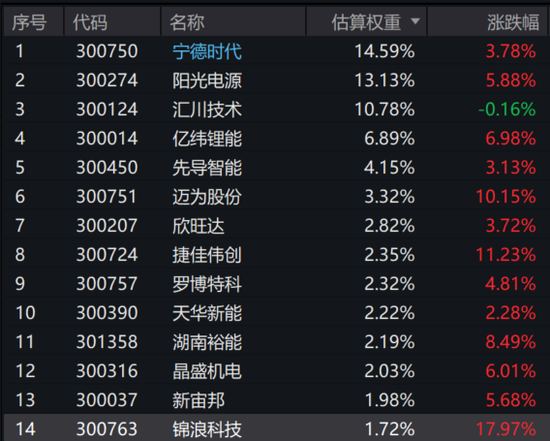Click change value 3.13%
Viewport: 550px width, 441px height.
click(511, 168)
